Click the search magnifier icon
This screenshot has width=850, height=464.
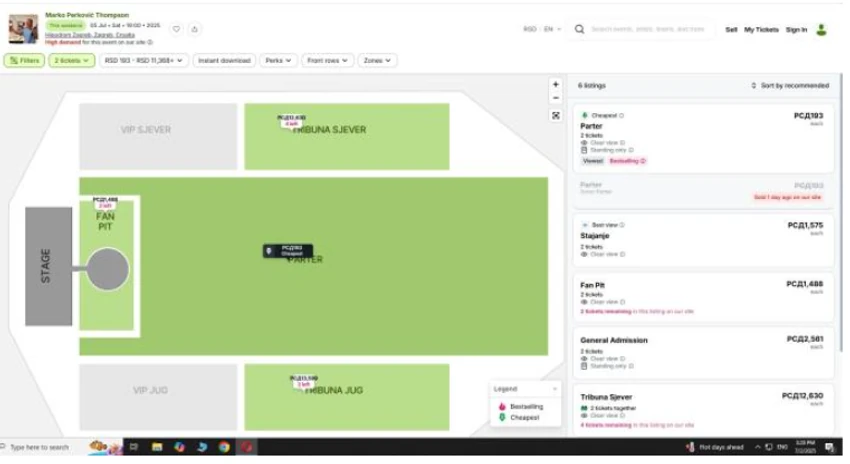(x=579, y=29)
